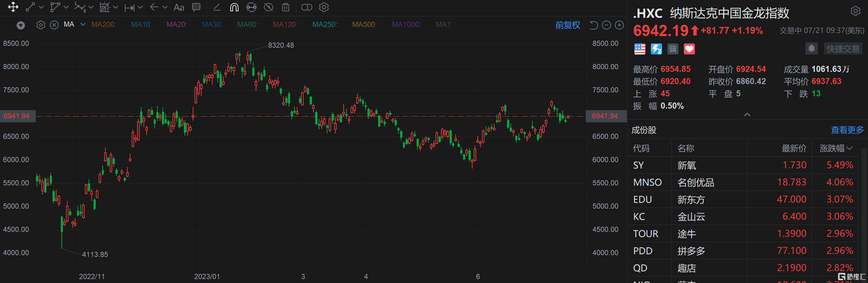
Task: Click the US flag market icon
Action: pyautogui.click(x=640, y=49)
